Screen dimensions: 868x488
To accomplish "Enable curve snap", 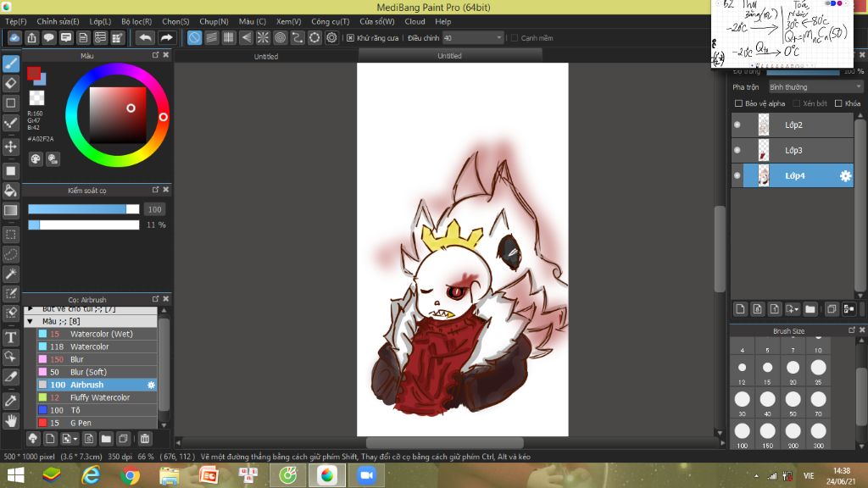I will (x=298, y=37).
